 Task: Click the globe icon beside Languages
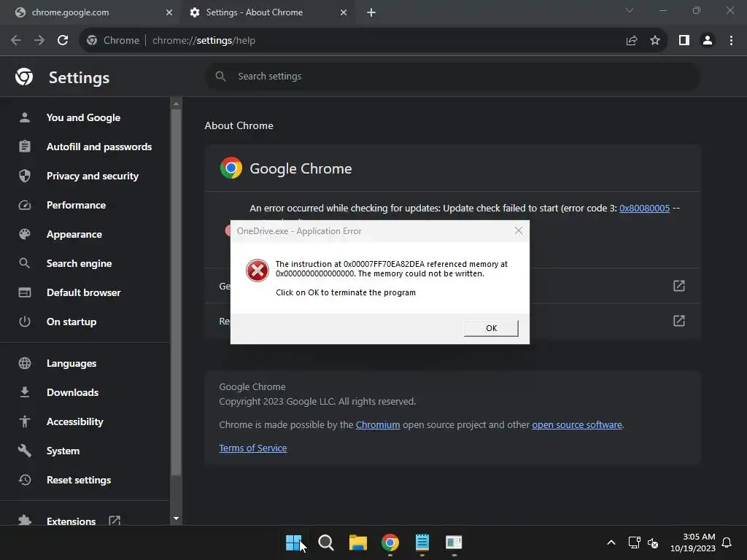25,363
